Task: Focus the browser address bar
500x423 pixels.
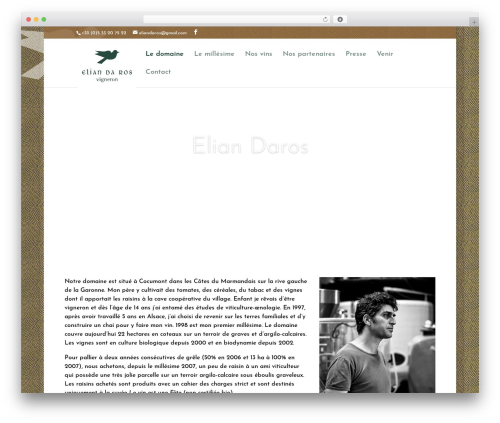Action: 237,19
